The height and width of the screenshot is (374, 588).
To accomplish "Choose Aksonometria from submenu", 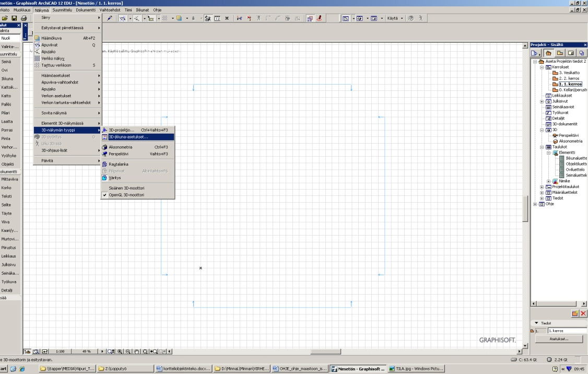I will [138, 147].
